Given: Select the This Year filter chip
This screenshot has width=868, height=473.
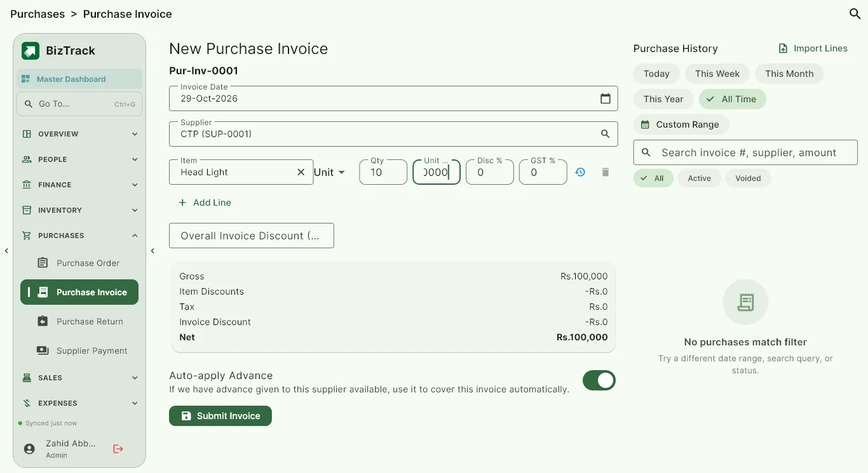Looking at the screenshot, I should (663, 99).
